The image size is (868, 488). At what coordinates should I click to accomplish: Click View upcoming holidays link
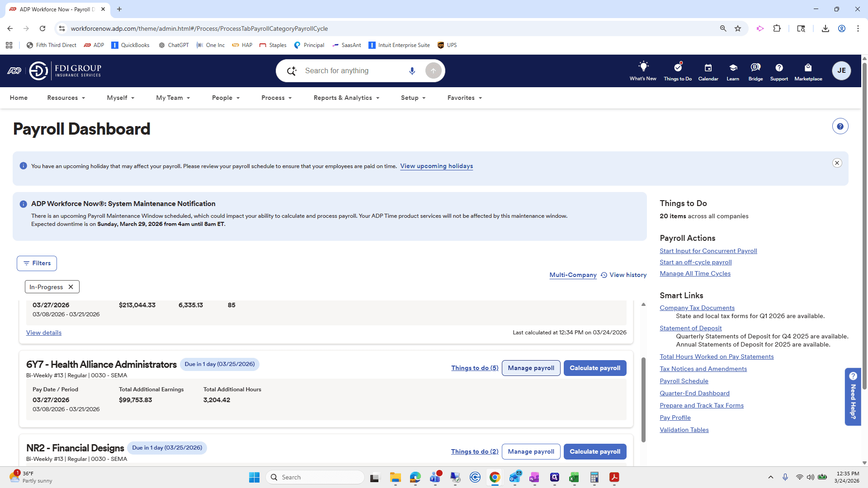tap(436, 166)
